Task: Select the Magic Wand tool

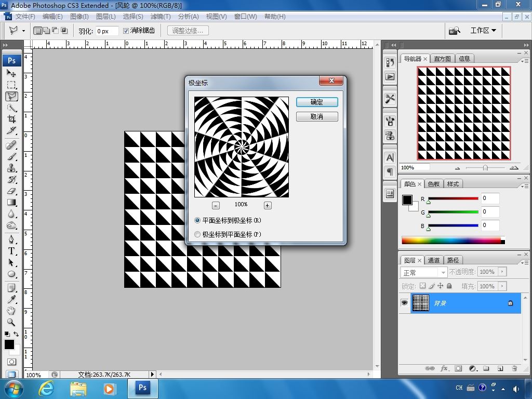Action: 11,108
